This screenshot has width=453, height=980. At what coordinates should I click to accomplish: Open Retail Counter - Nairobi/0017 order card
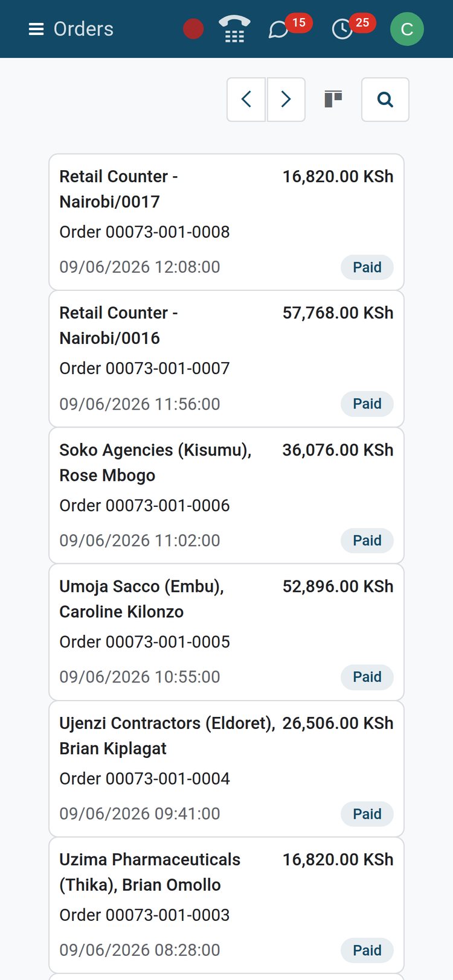tap(226, 222)
